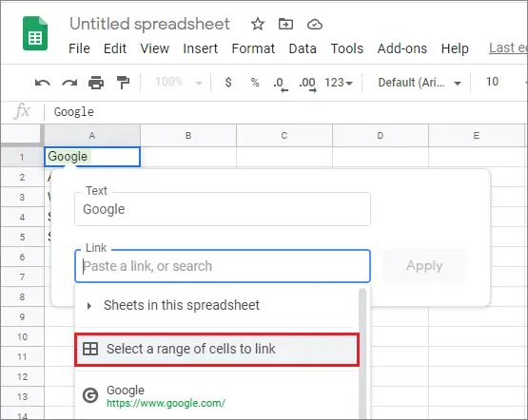This screenshot has width=528, height=420.
Task: Click the print icon
Action: 96,83
